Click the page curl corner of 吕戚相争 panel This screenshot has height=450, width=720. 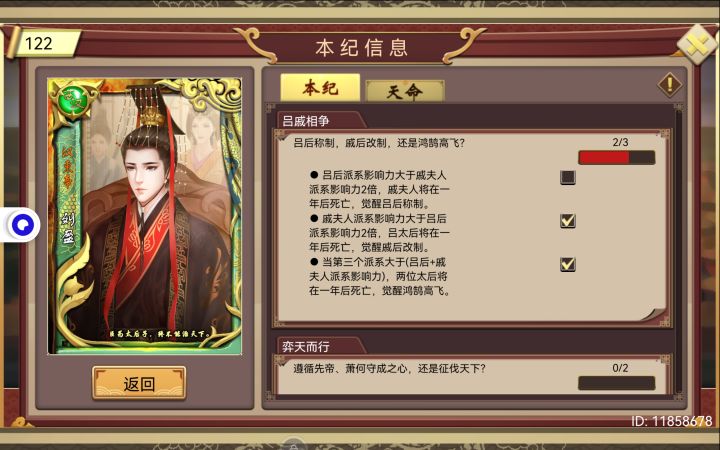tap(653, 314)
